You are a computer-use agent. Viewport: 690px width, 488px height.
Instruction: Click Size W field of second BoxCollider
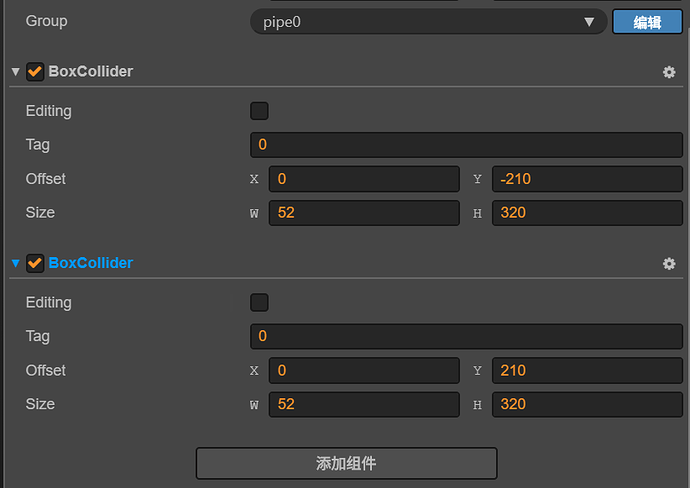click(364, 404)
